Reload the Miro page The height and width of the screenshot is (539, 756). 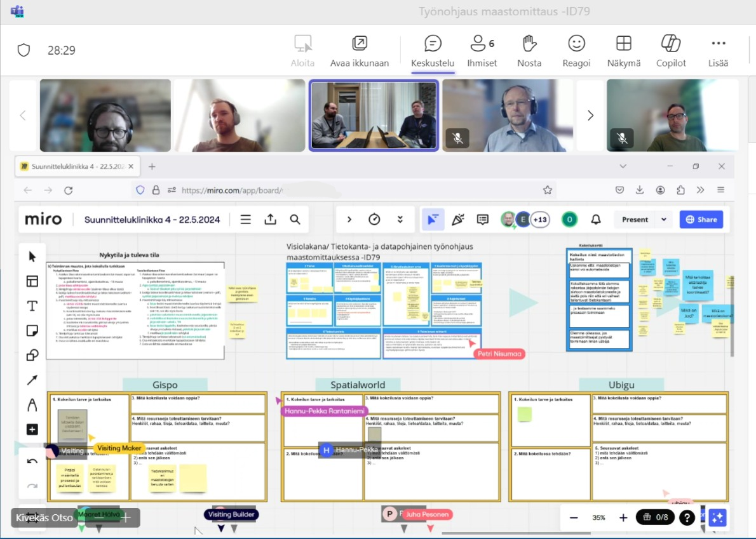click(x=69, y=190)
